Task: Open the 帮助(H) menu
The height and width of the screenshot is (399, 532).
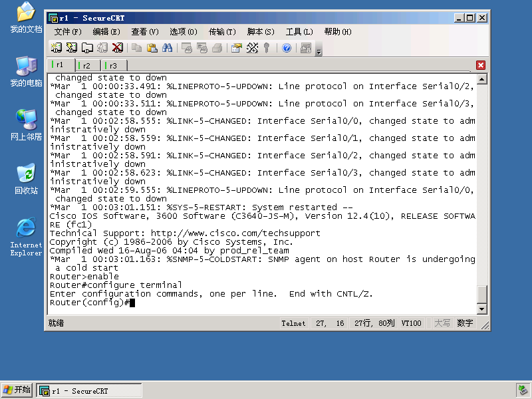Action: pos(338,32)
